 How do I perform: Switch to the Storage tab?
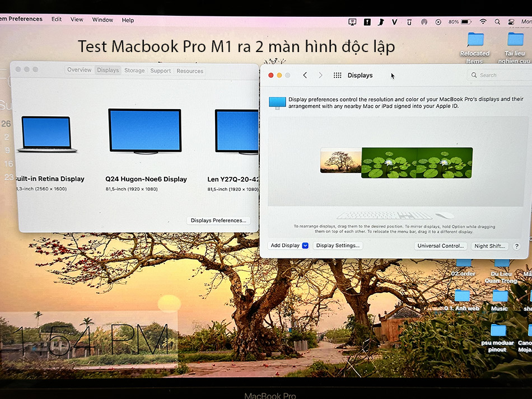tap(134, 71)
